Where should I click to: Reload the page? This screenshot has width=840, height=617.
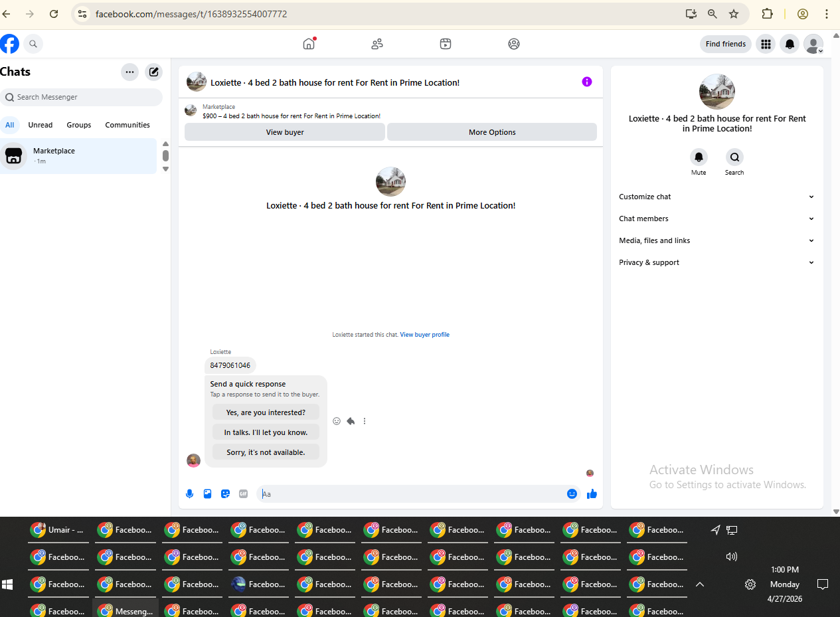[54, 14]
